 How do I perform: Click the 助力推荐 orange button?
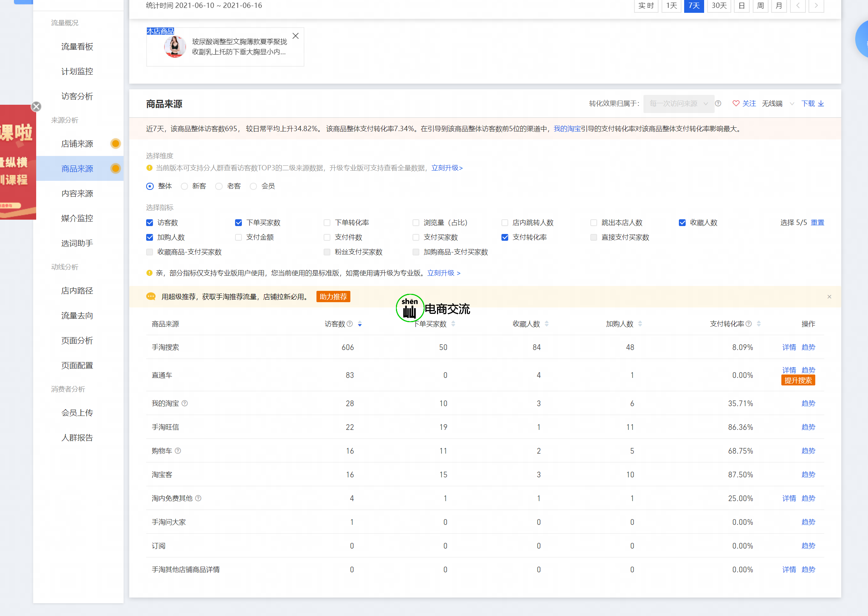333,297
